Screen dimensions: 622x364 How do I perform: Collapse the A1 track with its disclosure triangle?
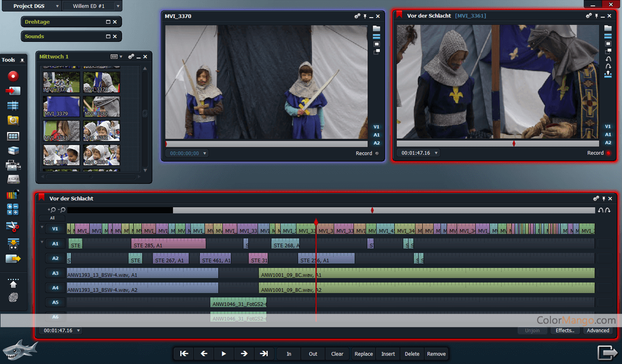coord(43,242)
